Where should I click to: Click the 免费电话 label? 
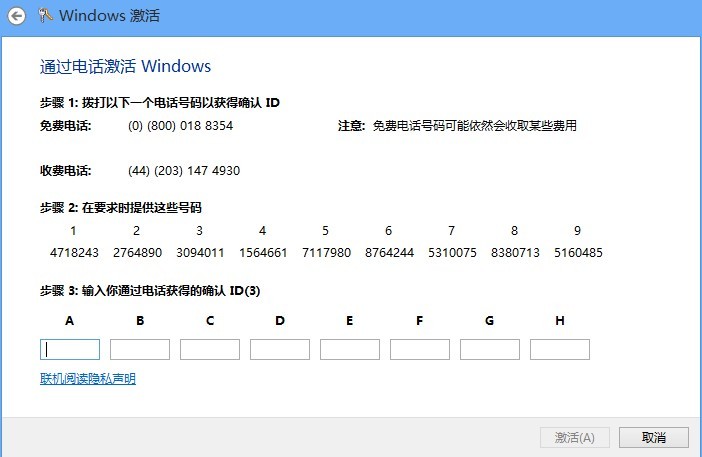click(65, 126)
